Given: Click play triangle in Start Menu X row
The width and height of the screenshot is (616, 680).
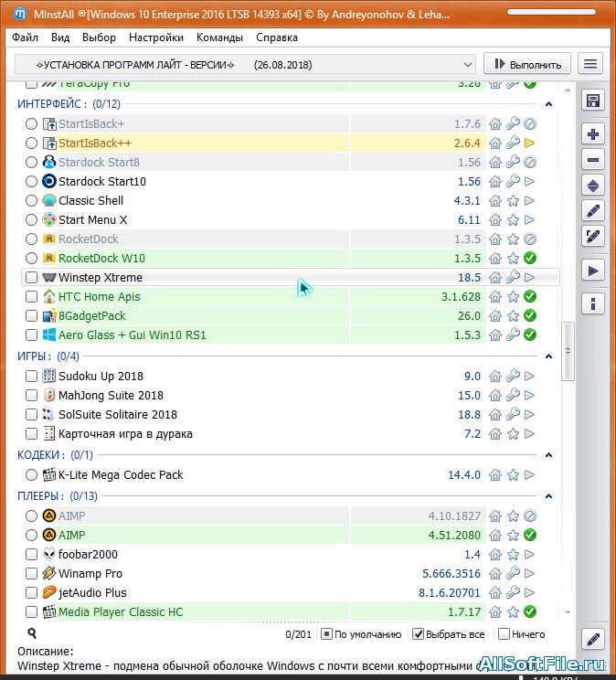Looking at the screenshot, I should pos(529,220).
